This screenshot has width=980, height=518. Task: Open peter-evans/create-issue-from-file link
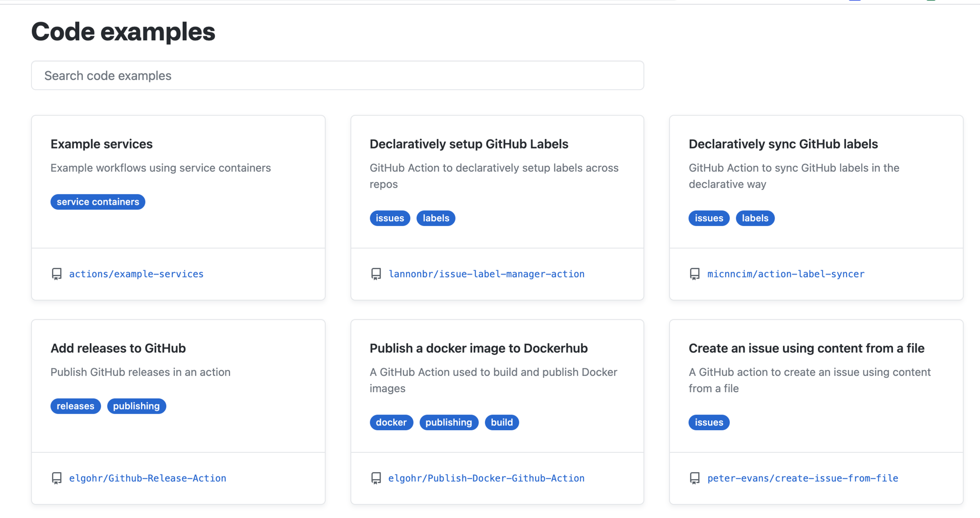tap(802, 478)
